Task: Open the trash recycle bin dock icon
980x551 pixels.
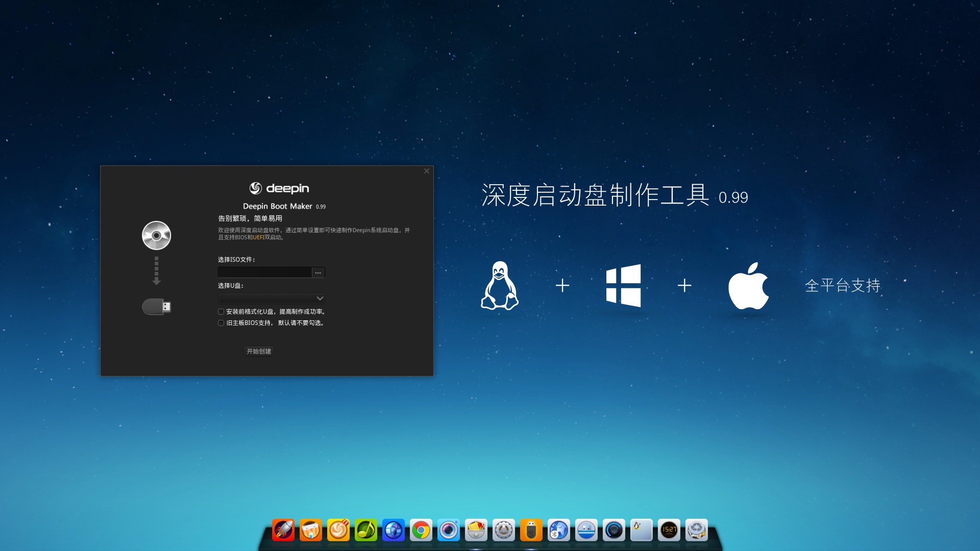Action: point(697,530)
